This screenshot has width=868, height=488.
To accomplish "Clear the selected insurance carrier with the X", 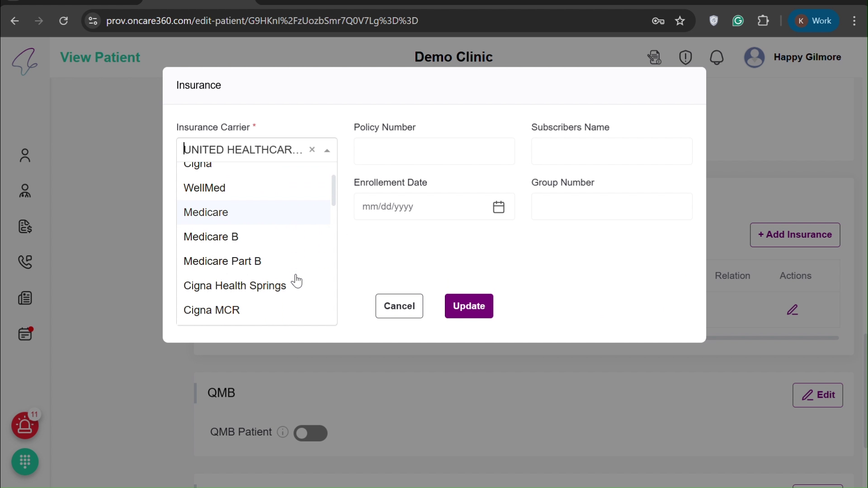I will (x=312, y=150).
